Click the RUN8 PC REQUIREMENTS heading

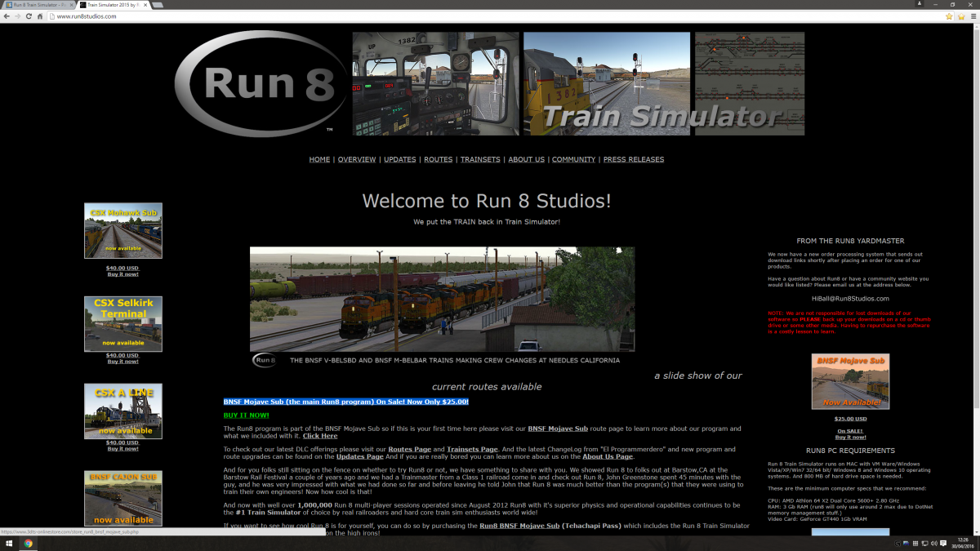pyautogui.click(x=850, y=451)
